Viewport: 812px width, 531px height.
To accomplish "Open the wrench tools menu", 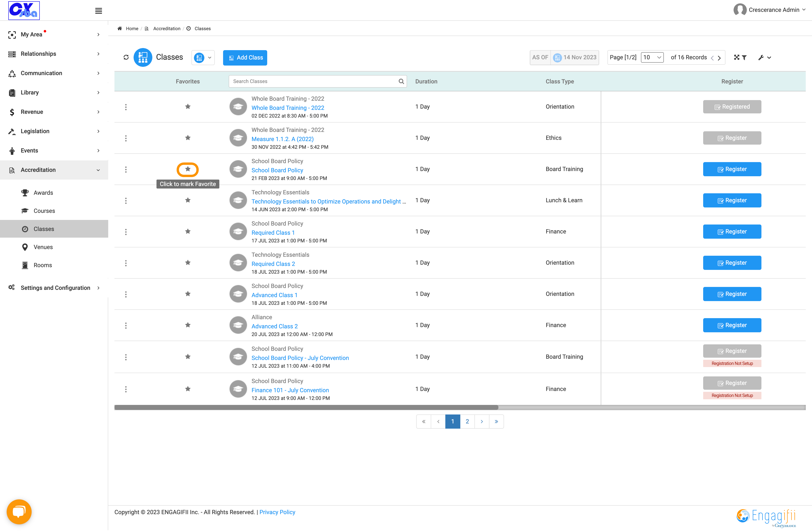I will (x=765, y=58).
